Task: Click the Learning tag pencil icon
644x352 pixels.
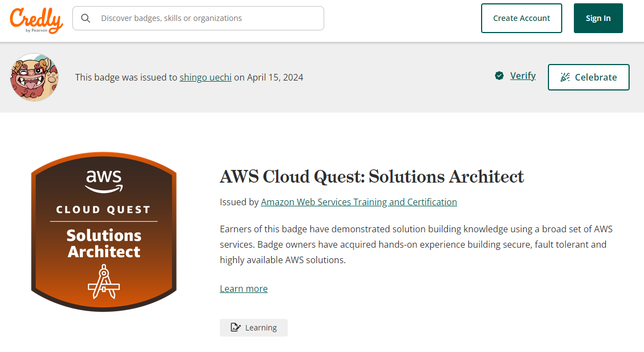Action: click(235, 327)
